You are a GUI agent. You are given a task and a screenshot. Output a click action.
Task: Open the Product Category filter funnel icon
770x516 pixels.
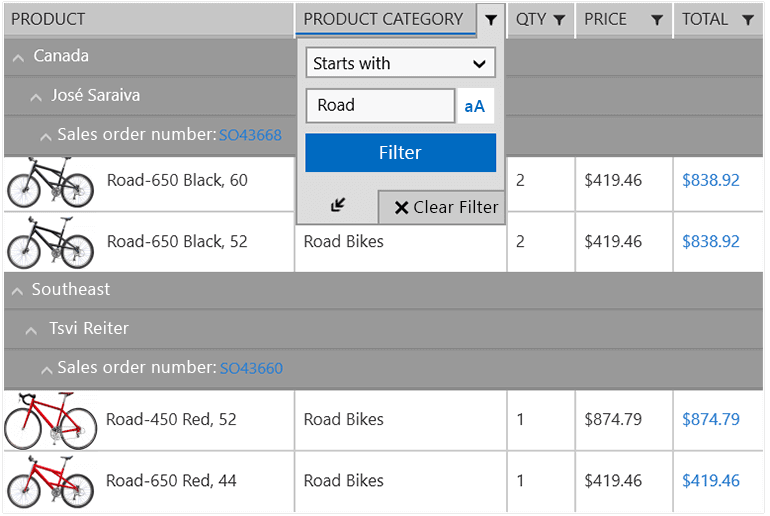pos(490,20)
